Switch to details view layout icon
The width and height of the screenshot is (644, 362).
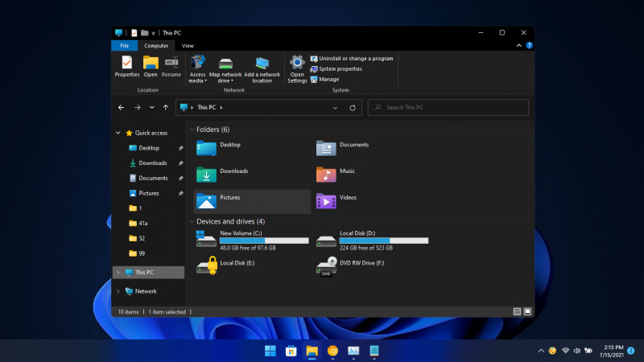(517, 312)
